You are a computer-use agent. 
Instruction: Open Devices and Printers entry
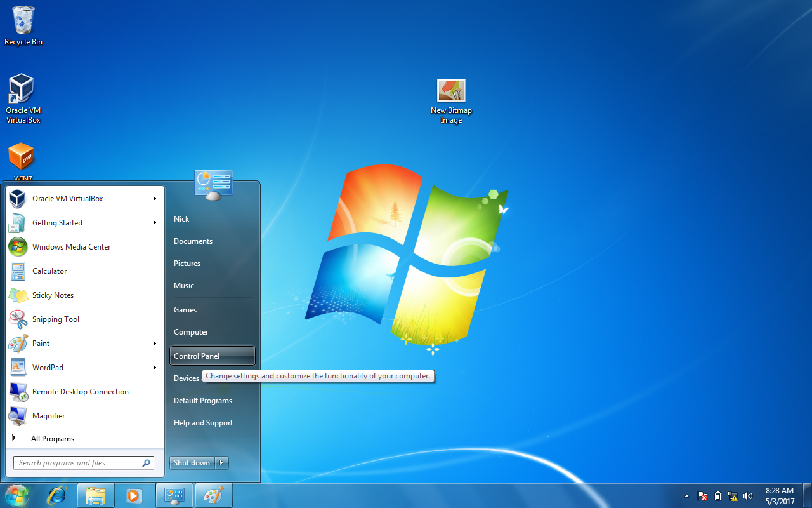[186, 378]
